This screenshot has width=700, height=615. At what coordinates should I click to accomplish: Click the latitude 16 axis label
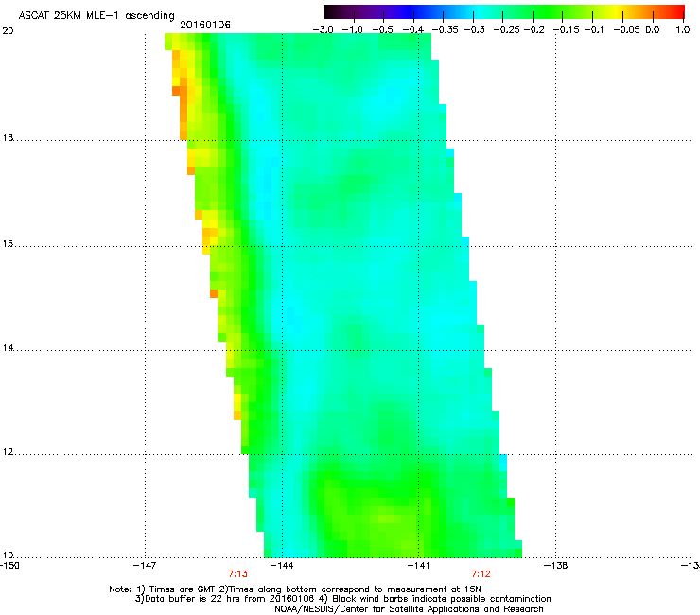click(8, 244)
